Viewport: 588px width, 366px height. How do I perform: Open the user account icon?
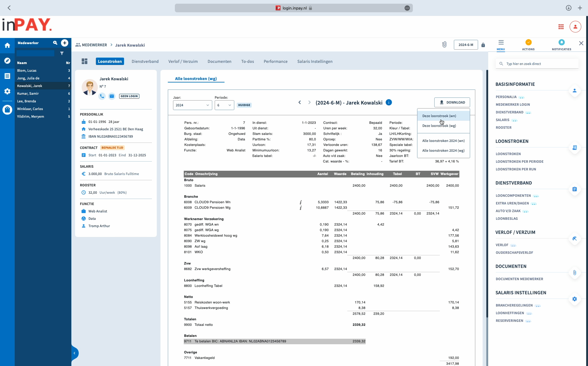tap(575, 27)
